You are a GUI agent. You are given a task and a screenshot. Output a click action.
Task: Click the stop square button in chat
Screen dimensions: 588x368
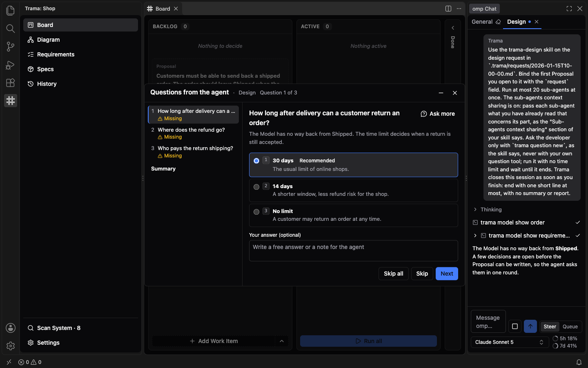click(x=515, y=326)
